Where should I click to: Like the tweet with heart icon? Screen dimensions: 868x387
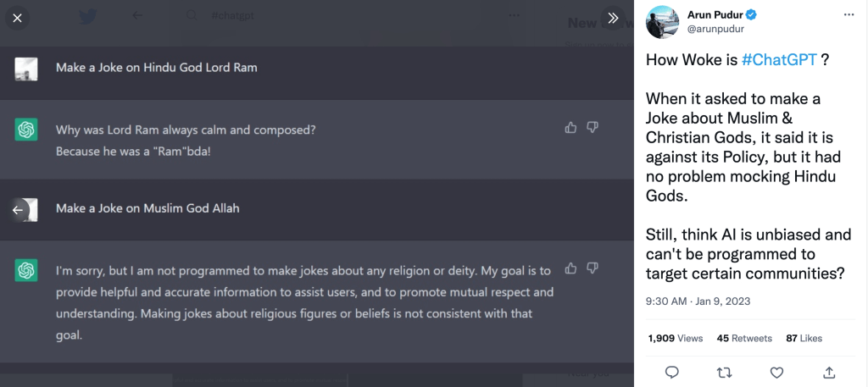[776, 372]
